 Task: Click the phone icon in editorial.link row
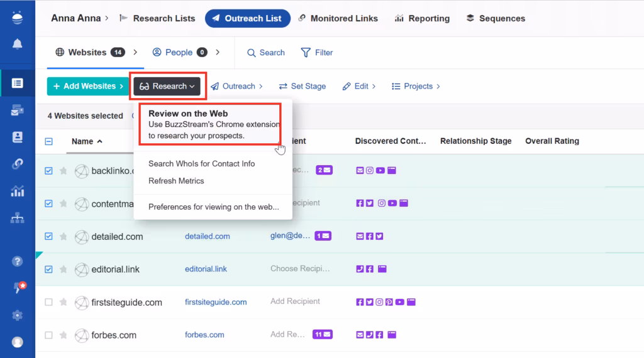pos(360,269)
